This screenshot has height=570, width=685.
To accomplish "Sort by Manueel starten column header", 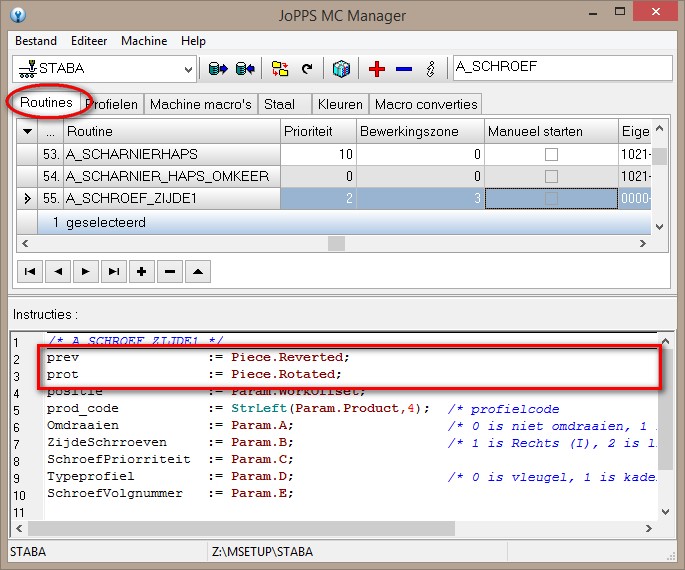I will (x=551, y=131).
